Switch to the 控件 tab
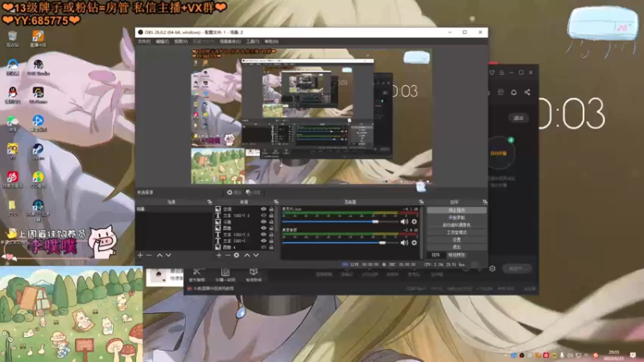Screen dimensions: 644x362 point(436,255)
